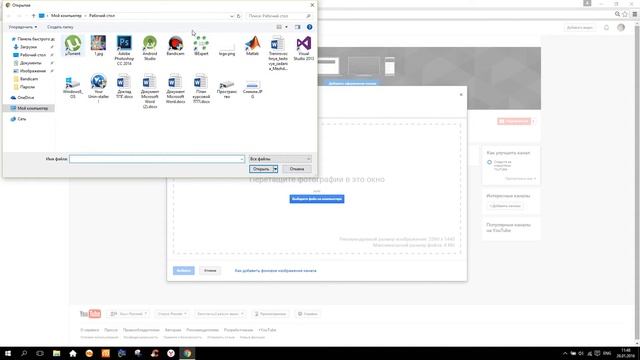
Task: Open Загрузки in the navigation pane
Action: [x=28, y=47]
